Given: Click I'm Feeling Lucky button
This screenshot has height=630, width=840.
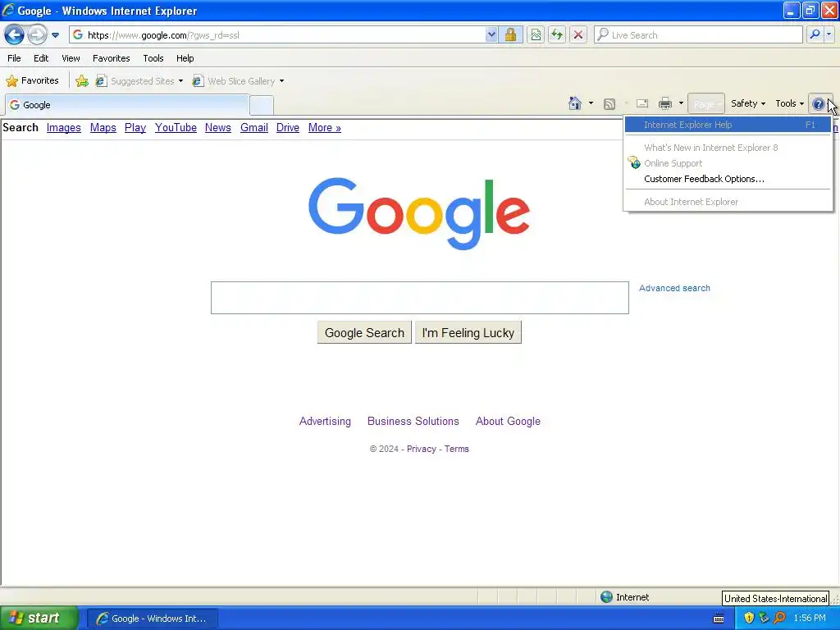Looking at the screenshot, I should click(x=468, y=333).
